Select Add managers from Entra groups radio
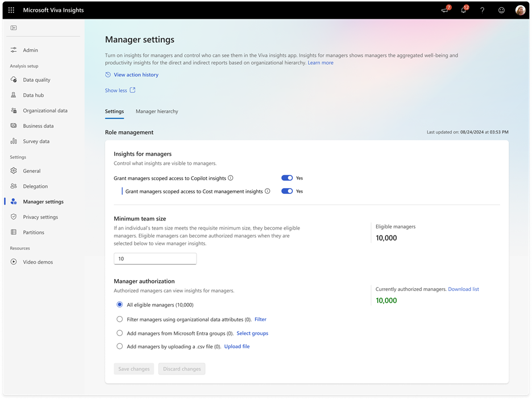The width and height of the screenshot is (532, 399). click(120, 333)
